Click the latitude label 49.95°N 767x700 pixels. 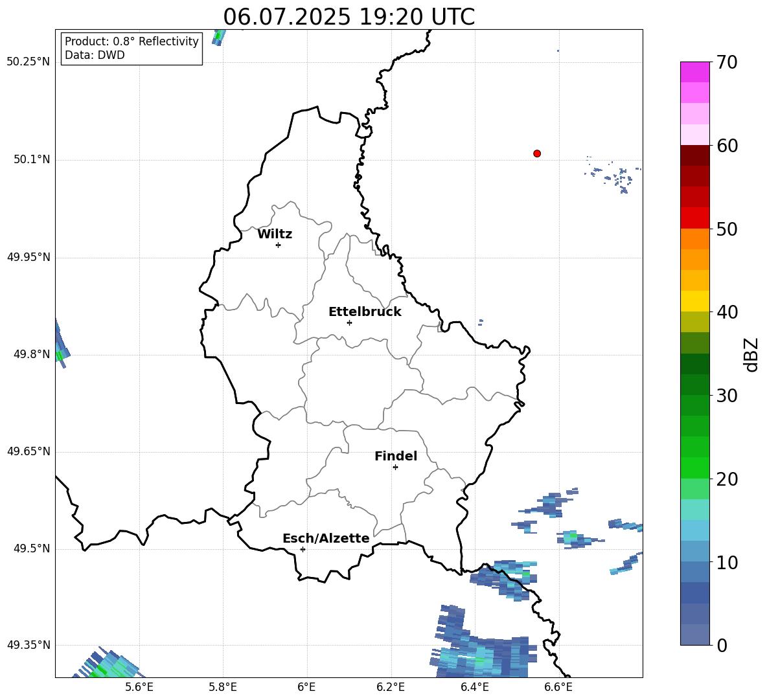click(29, 256)
